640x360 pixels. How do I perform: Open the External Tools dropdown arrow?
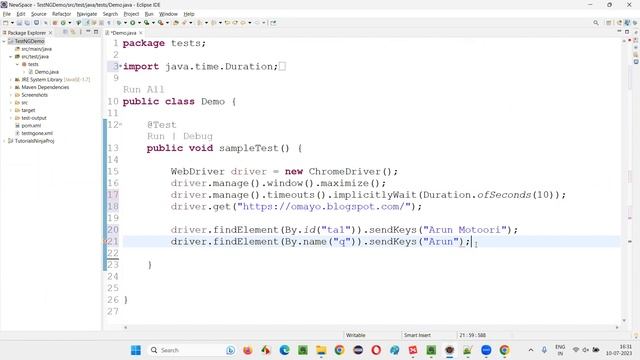(x=167, y=23)
